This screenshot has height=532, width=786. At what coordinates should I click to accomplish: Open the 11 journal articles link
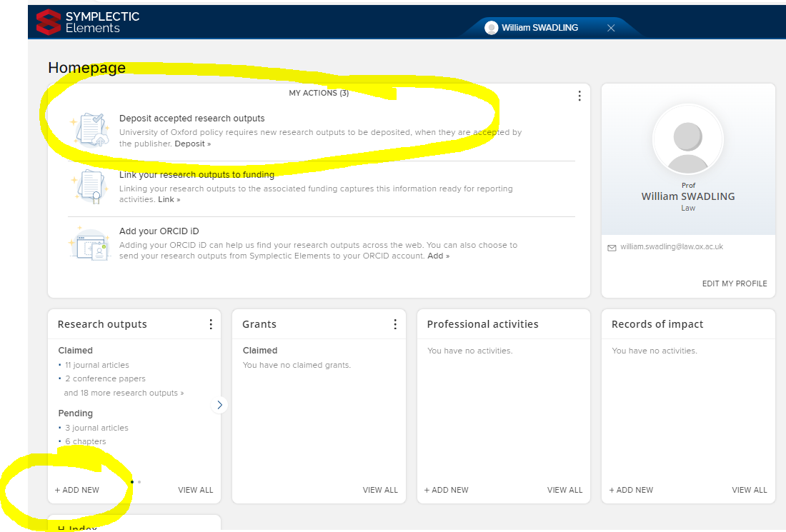point(96,365)
